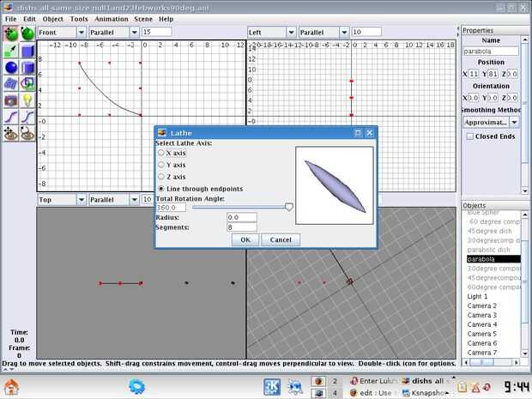Click the Front view scale field 15
This screenshot has height=399, width=532.
click(x=157, y=32)
